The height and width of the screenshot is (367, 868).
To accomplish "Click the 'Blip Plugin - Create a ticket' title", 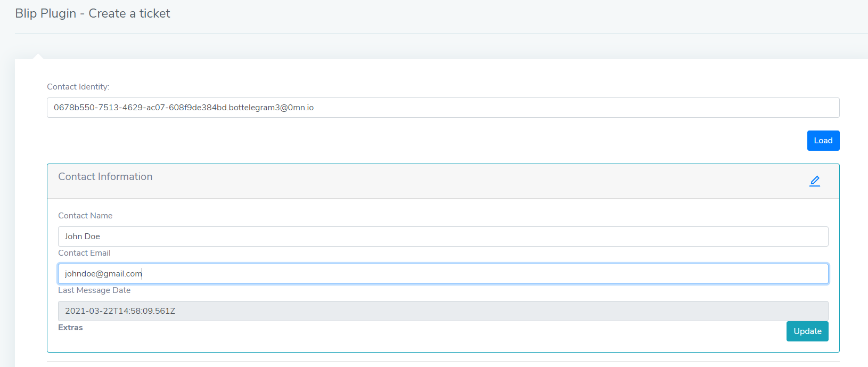I will click(x=93, y=13).
